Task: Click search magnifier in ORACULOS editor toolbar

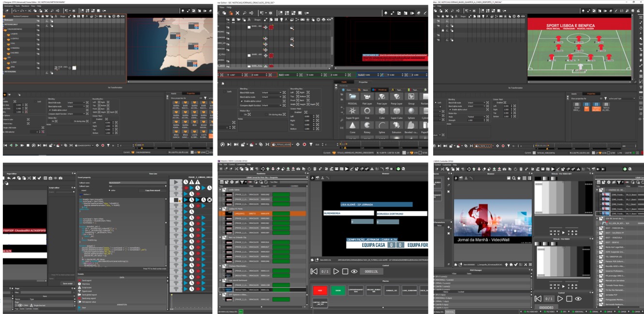Action: [x=244, y=13]
